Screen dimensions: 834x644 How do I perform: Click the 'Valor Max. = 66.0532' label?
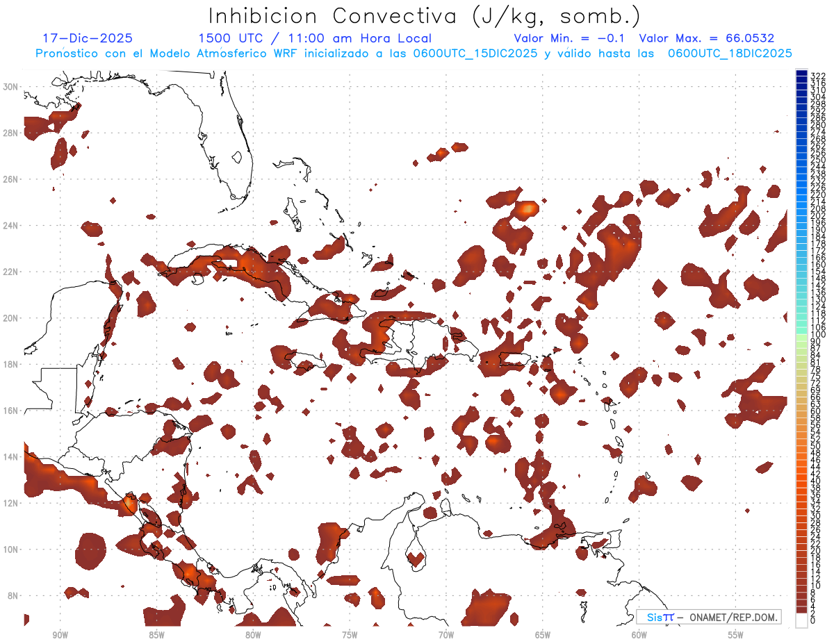(707, 38)
